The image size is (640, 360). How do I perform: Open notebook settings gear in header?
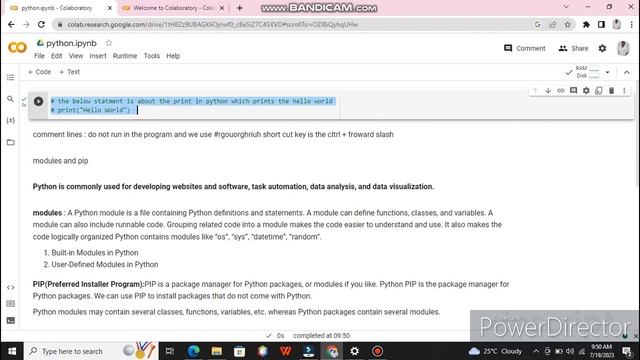click(x=602, y=48)
